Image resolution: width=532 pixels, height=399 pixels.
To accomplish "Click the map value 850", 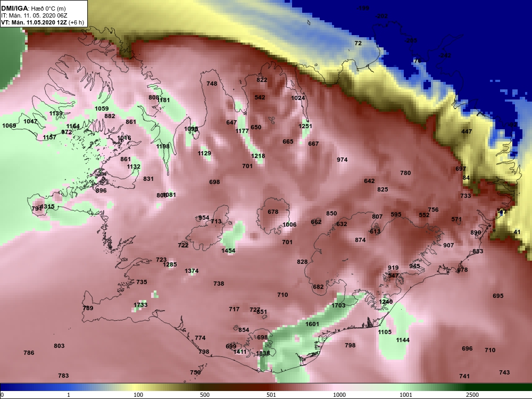I will (331, 213).
